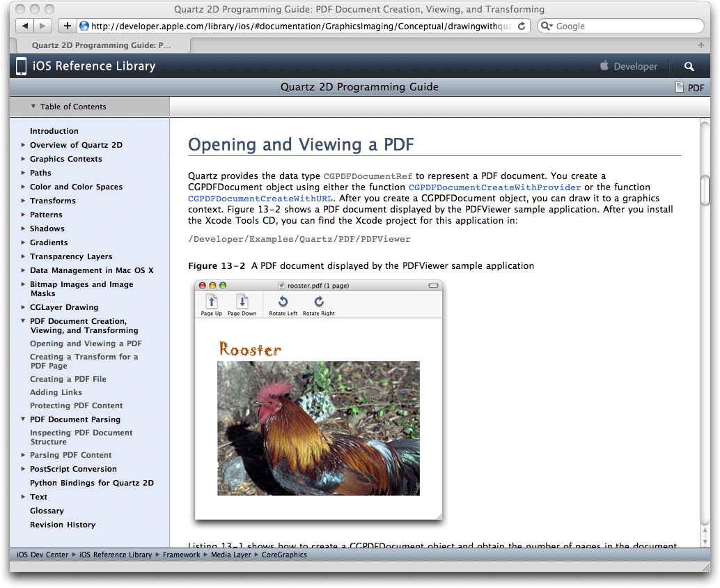
Task: Go back with the browser back arrow
Action: coord(25,26)
